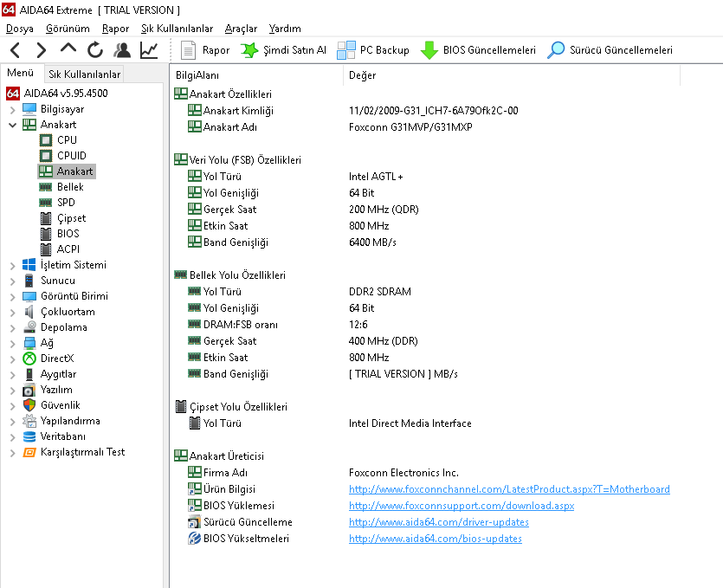Expand the Depolama tree node
This screenshot has height=588, width=723.
[12, 328]
